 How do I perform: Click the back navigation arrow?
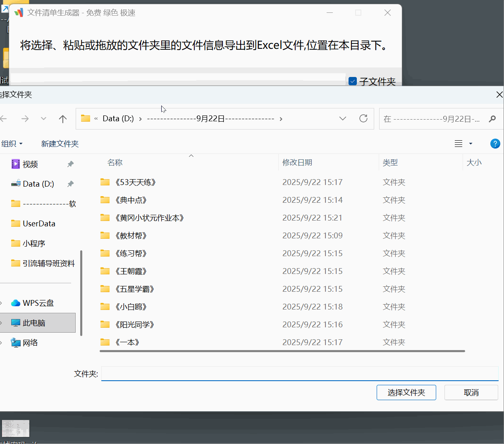(x=4, y=119)
